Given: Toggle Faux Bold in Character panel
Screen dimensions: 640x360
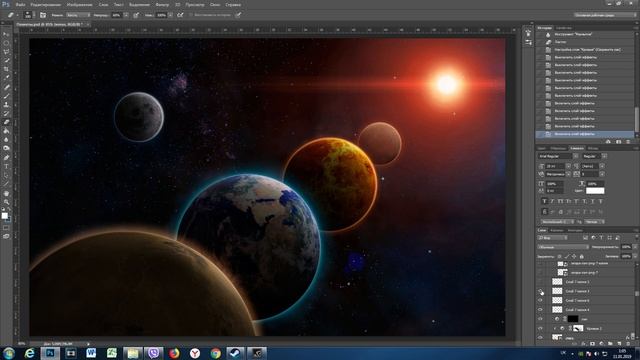Looking at the screenshot, I should (544, 201).
